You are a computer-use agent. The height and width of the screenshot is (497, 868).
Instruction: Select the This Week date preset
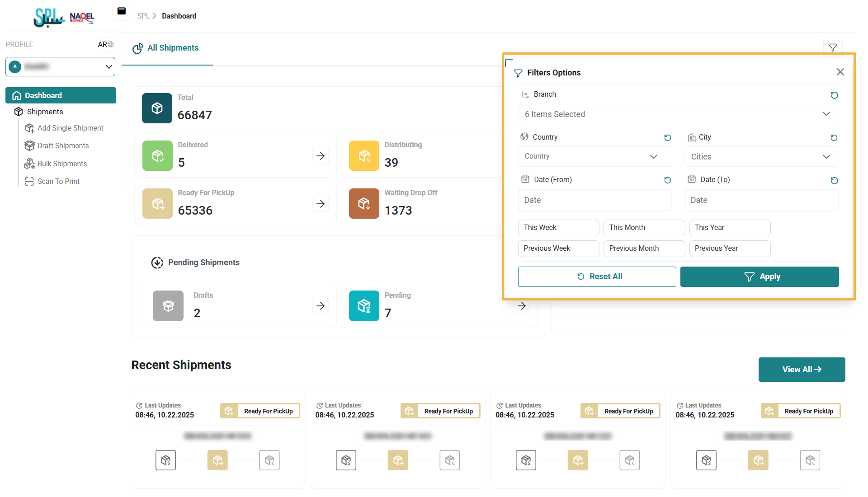(558, 228)
